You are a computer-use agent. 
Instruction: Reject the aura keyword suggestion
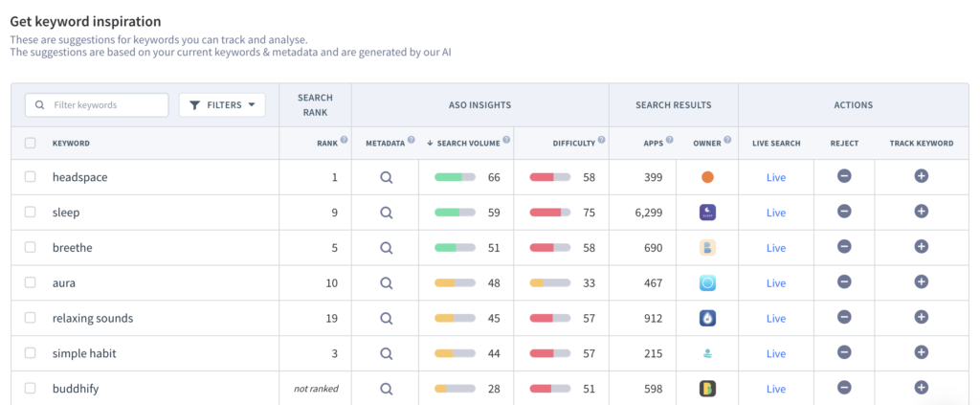[844, 281]
